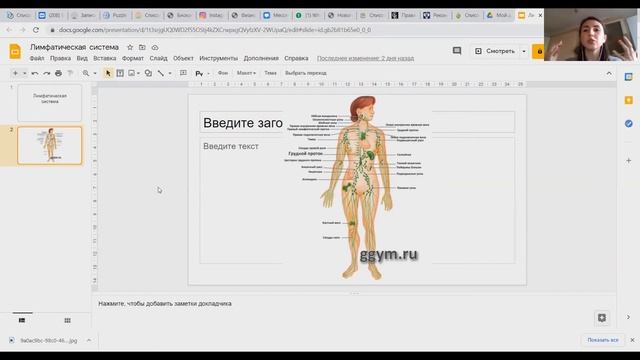Screen dimensions: 640x360
Task: Open Смотреть presentation options dropdown
Action: (x=524, y=51)
